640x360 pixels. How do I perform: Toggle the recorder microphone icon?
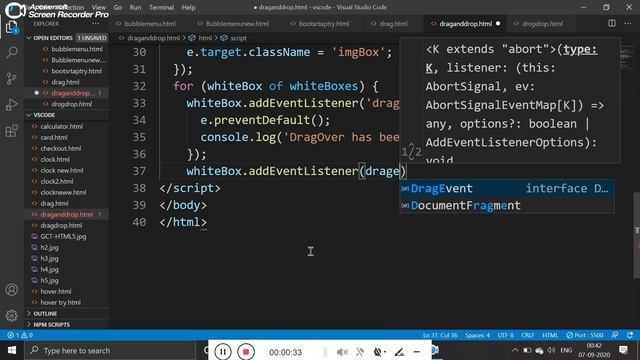pyautogui.click(x=360, y=352)
